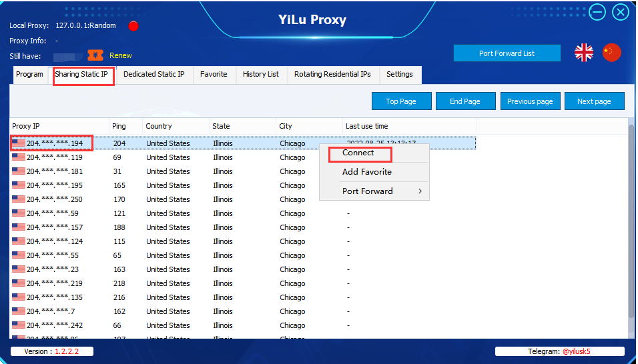Choose Connect from the context menu
The width and height of the screenshot is (638, 364).
coord(358,153)
